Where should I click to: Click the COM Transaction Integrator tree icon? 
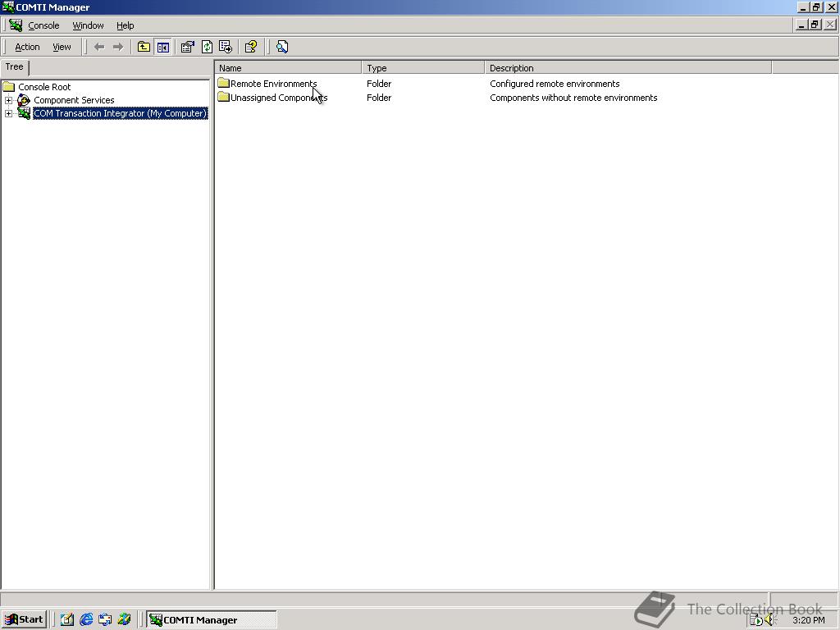(24, 113)
